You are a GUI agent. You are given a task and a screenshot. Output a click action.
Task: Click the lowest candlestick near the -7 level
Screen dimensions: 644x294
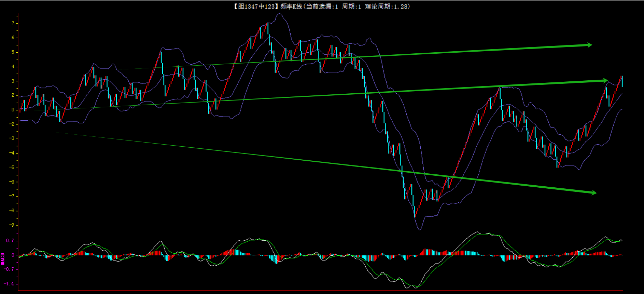point(415,211)
